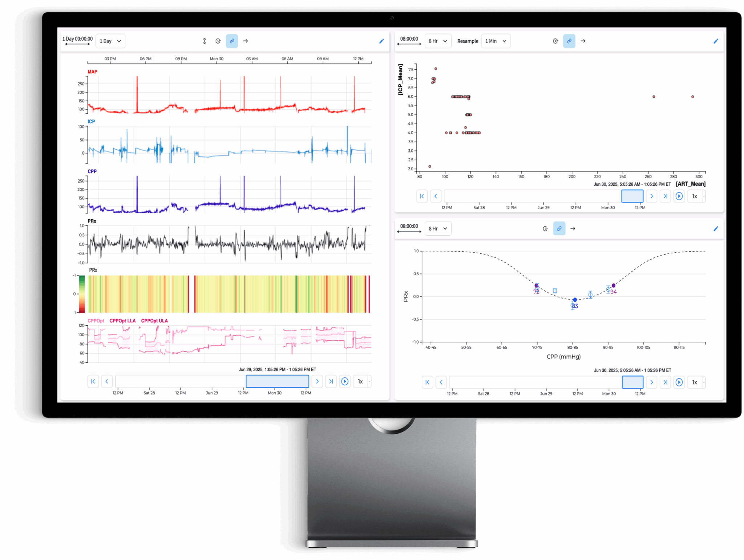Enable the link icon toggle in the left panel toolbar
Viewport: 744px width, 560px height.
point(232,41)
